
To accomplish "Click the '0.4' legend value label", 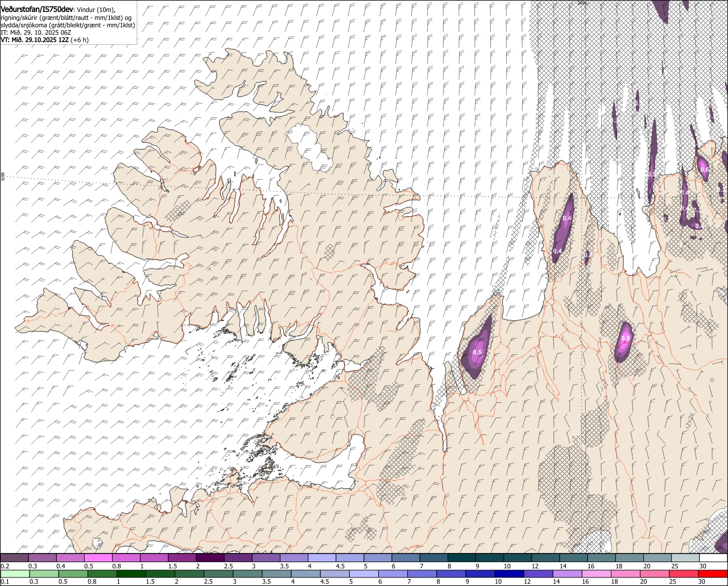I will pyautogui.click(x=61, y=566).
